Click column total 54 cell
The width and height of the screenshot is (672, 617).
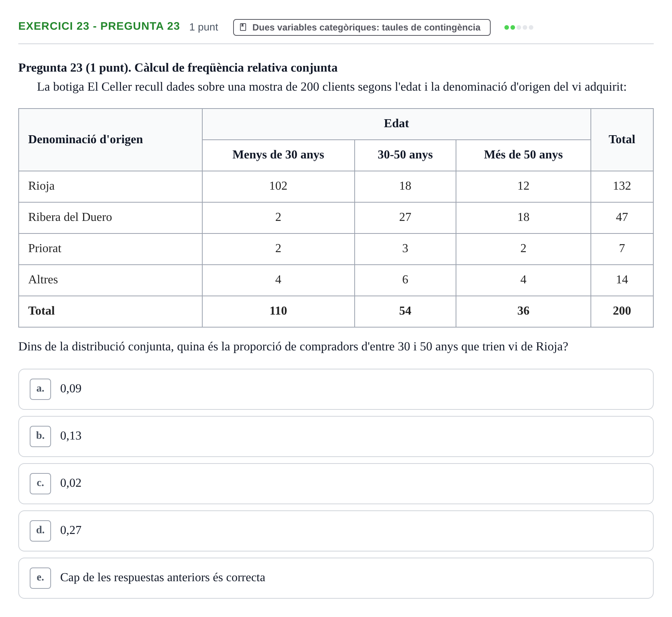point(405,311)
